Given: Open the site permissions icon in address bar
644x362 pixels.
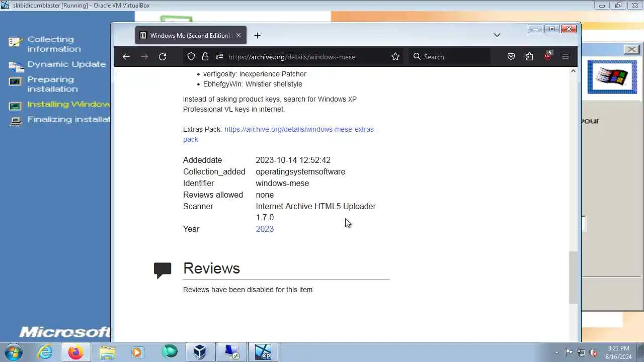Looking at the screenshot, I should (x=219, y=57).
